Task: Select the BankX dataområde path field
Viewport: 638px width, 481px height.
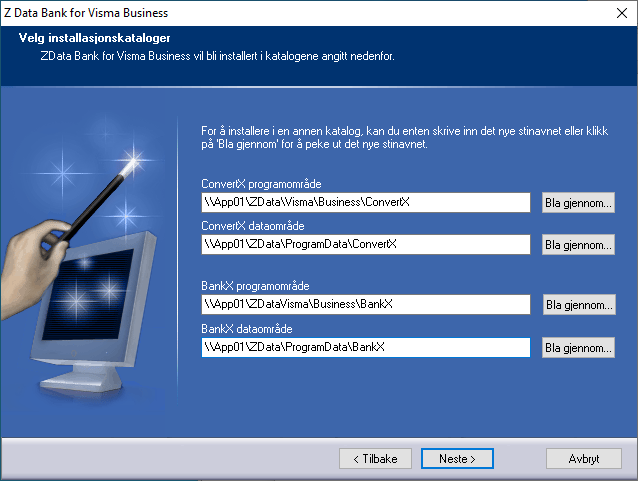Action: click(x=365, y=347)
